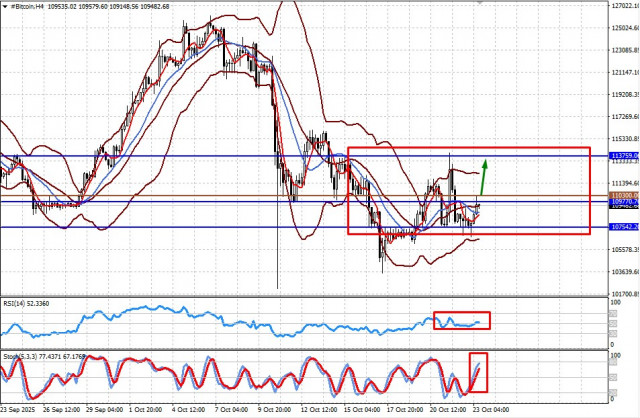Click the Stoch(5,3,3) indicator label
Viewport: 640px width, 418px height.
coord(44,357)
